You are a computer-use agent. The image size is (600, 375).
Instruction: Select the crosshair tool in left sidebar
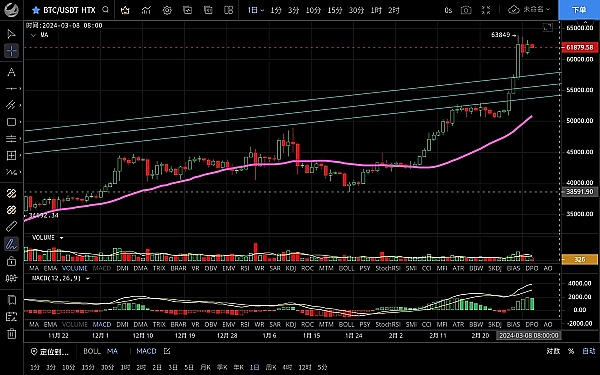(11, 51)
